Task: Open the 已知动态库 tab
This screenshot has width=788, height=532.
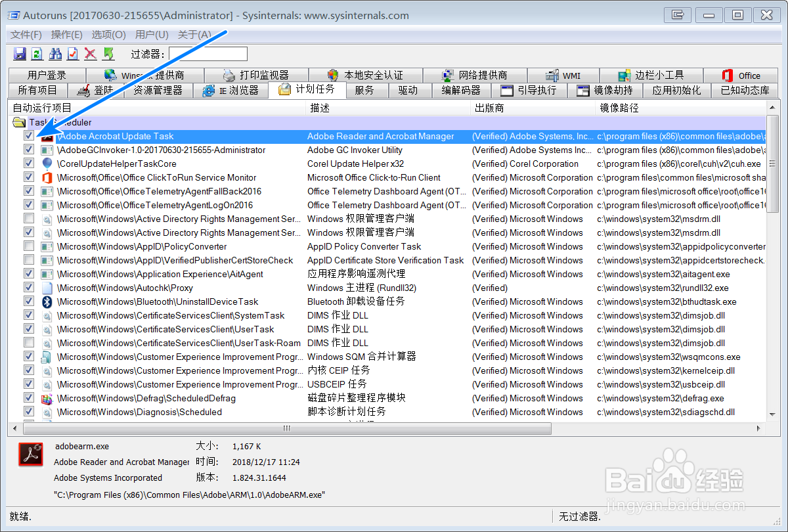Action: (x=745, y=90)
